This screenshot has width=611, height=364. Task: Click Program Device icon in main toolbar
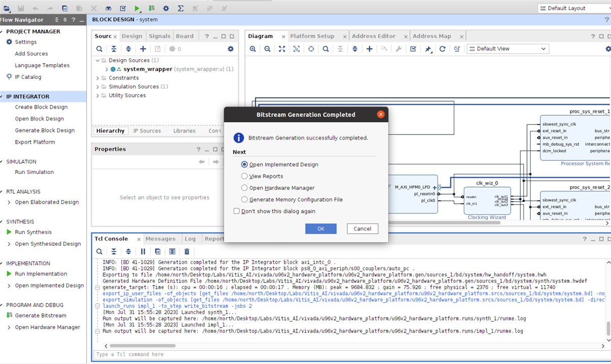(x=152, y=8)
